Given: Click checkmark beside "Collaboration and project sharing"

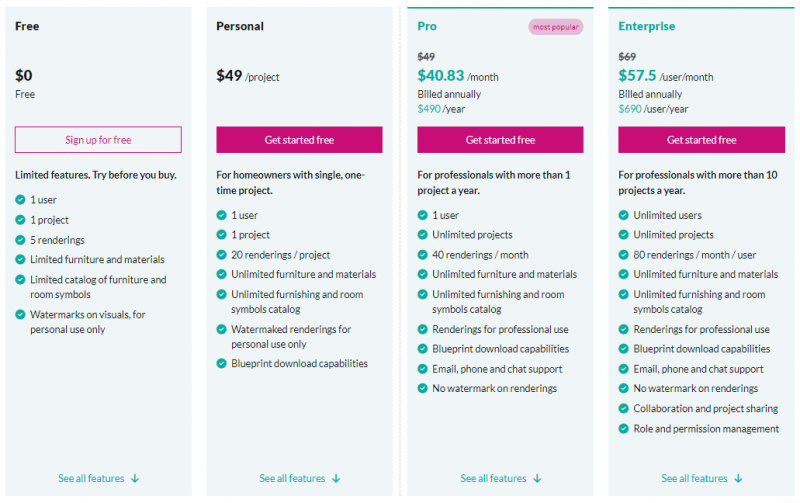Looking at the screenshot, I should [624, 409].
